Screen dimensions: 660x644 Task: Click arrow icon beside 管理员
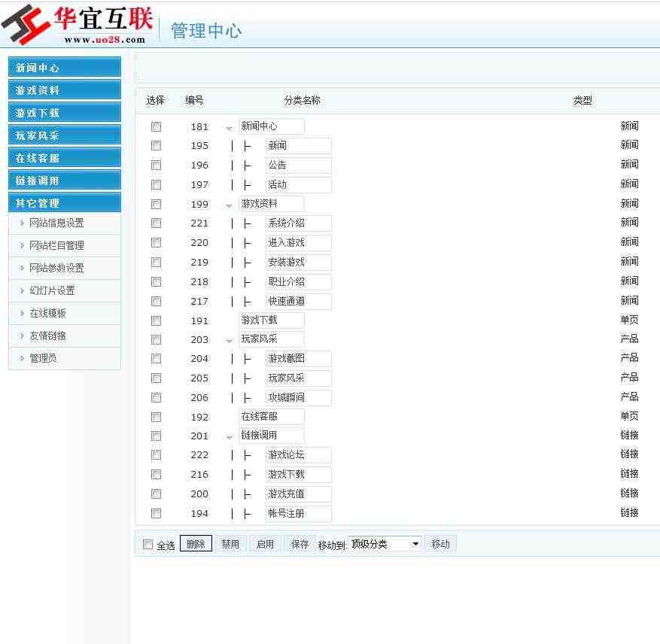coord(23,359)
